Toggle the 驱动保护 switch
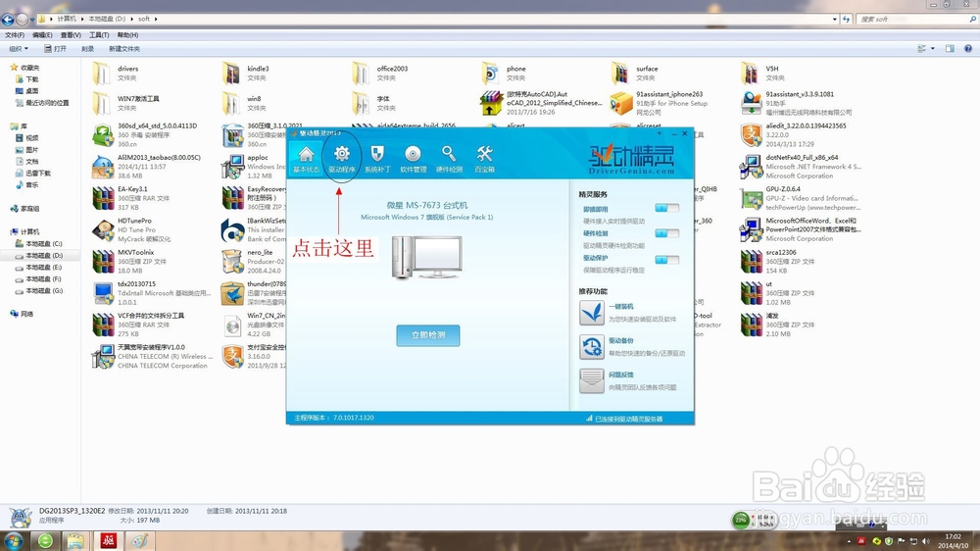Screen dimensions: 980x551 pos(666,259)
